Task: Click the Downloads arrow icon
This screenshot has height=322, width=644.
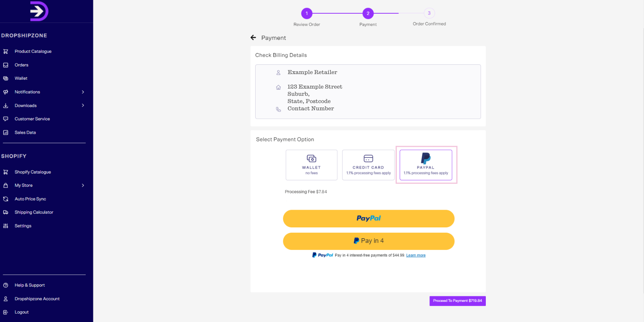Action: point(6,105)
